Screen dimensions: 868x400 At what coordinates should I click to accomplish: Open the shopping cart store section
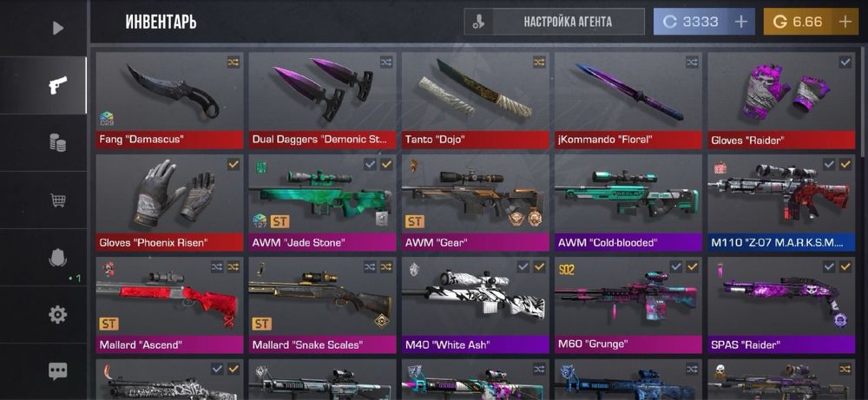(x=57, y=200)
